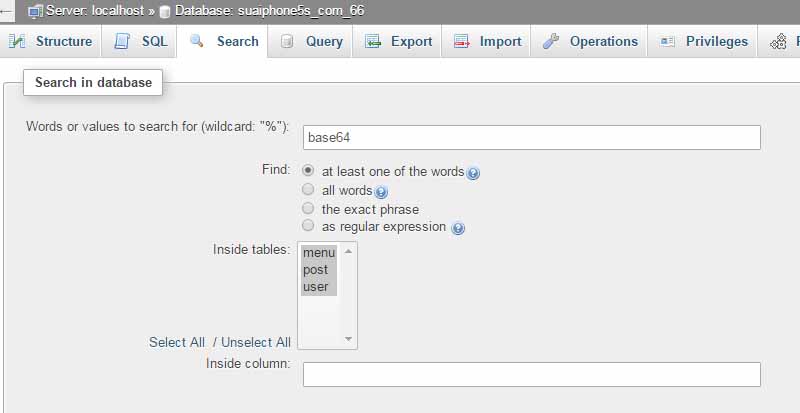Click the Export tab icon
The width and height of the screenshot is (800, 413).
click(373, 42)
